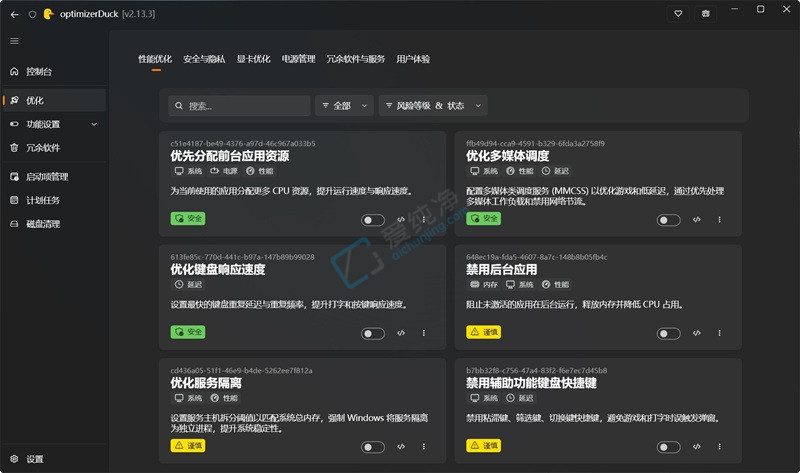This screenshot has height=473, width=800.
Task: Select 优化 in the sidebar
Action: (53, 101)
